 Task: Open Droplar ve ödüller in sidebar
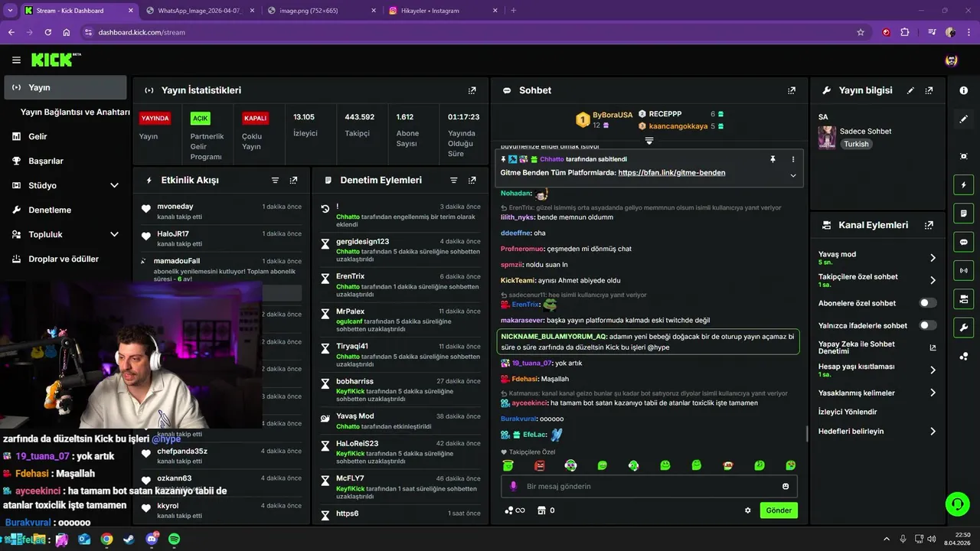click(65, 259)
